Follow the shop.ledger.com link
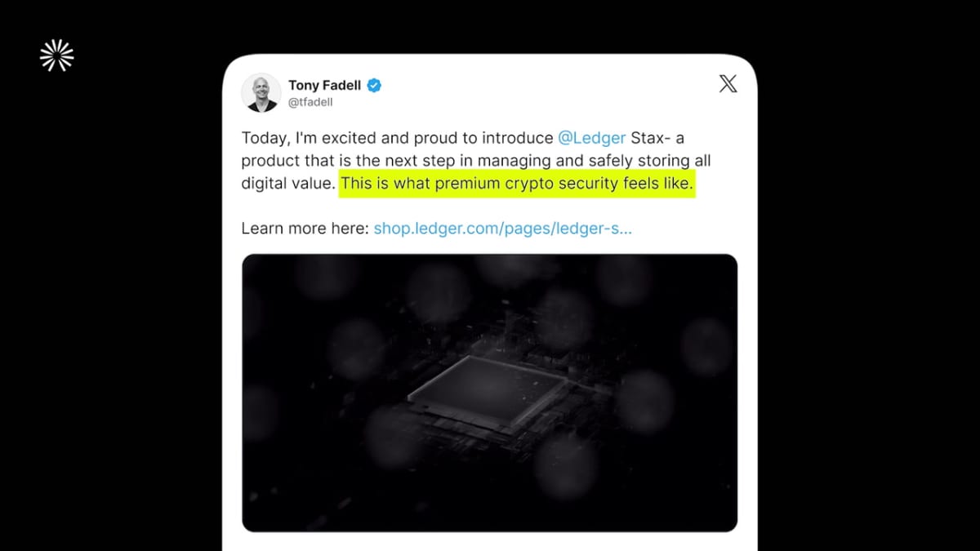The width and height of the screenshot is (980, 551). pos(502,229)
